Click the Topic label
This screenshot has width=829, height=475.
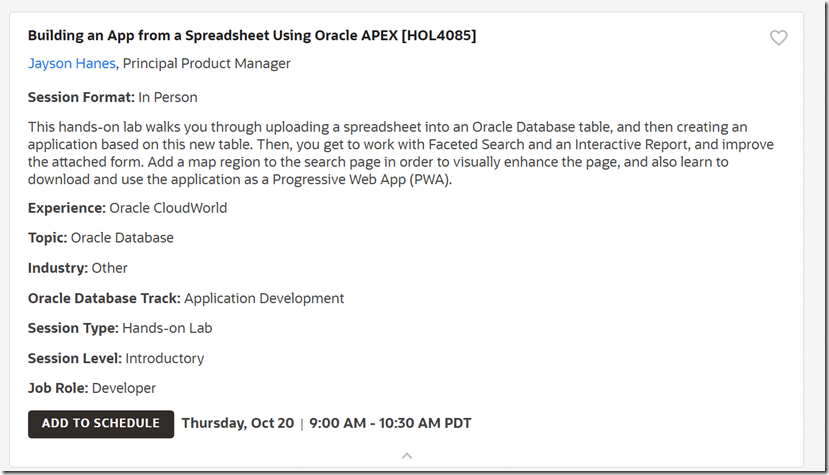point(47,238)
